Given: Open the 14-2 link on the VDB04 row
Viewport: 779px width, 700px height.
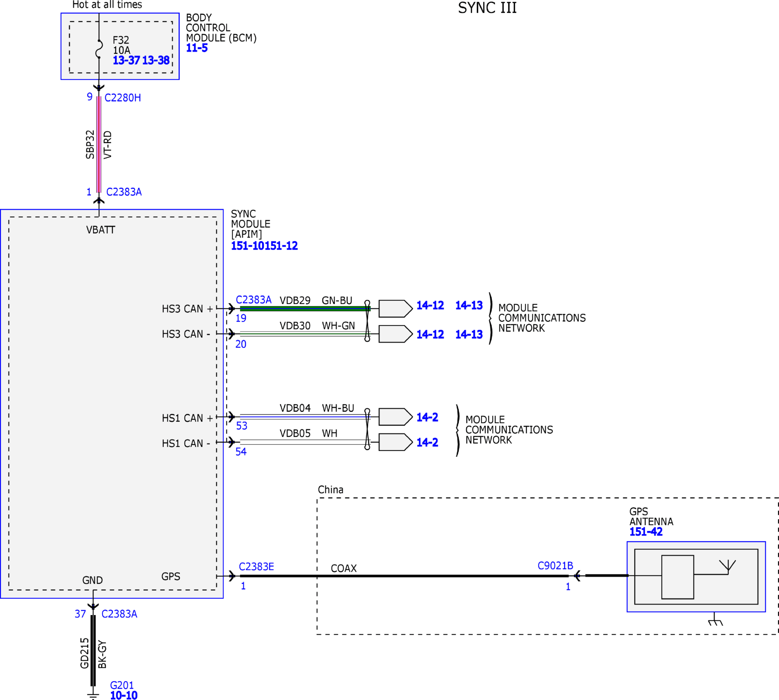Looking at the screenshot, I should (427, 417).
